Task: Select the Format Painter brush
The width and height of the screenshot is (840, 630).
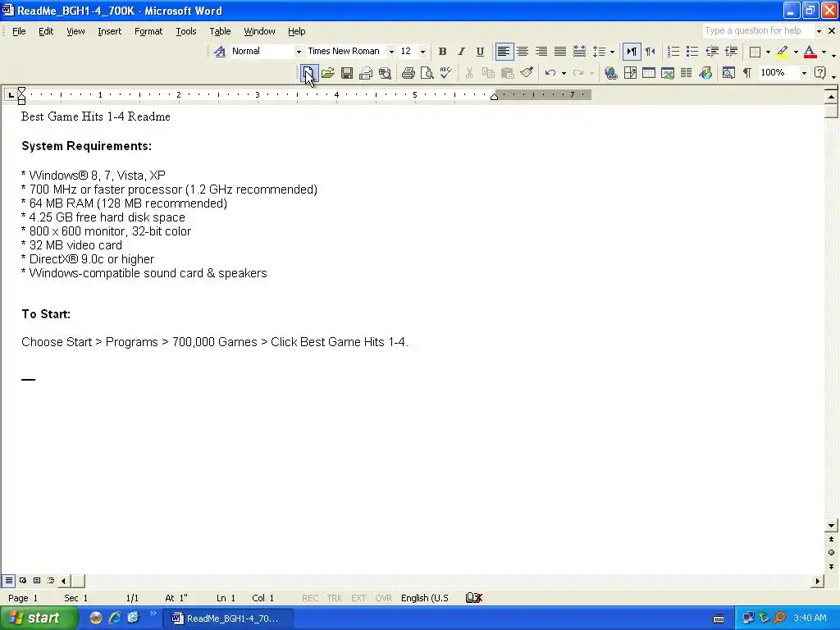Action: tap(527, 73)
